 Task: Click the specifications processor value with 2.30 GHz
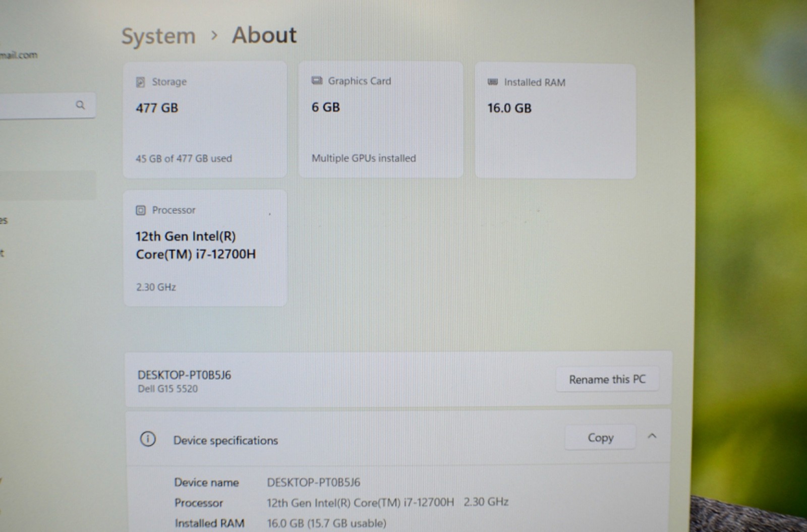(x=387, y=502)
